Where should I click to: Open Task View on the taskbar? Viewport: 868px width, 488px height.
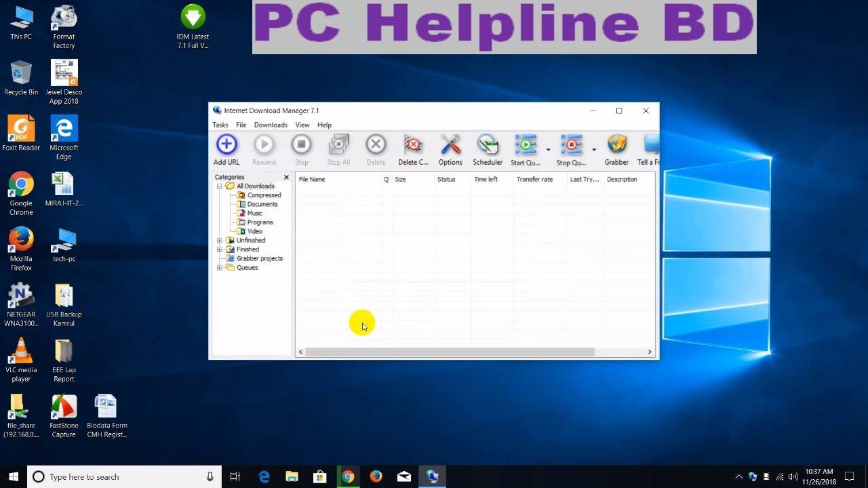(235, 476)
